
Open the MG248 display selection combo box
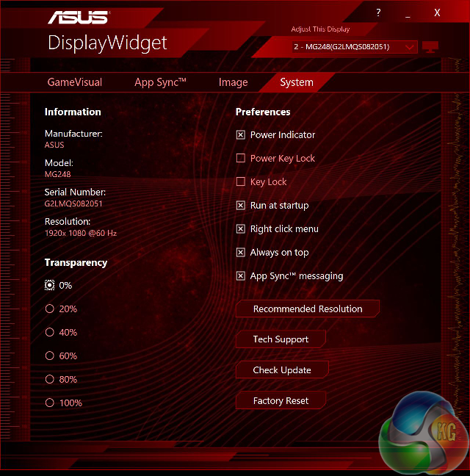(355, 47)
